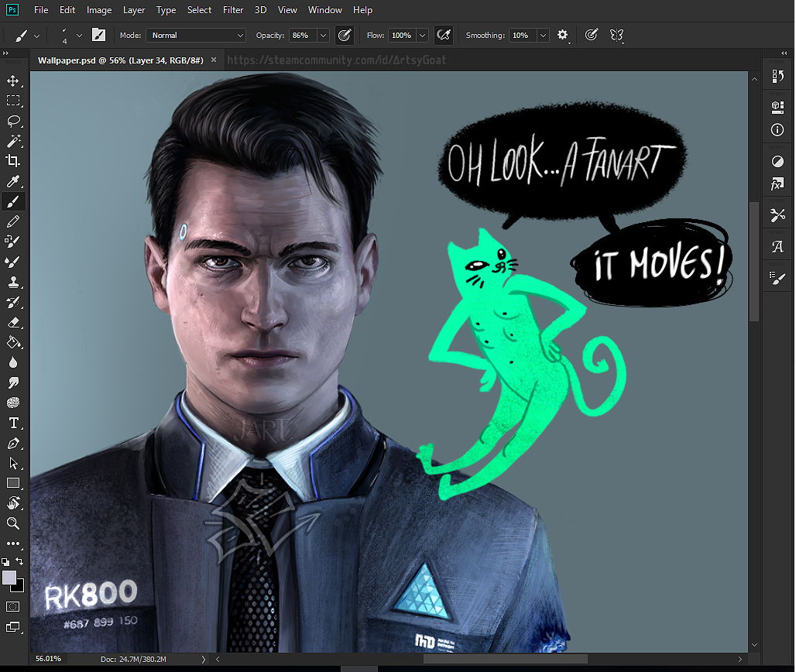The height and width of the screenshot is (672, 796).
Task: Toggle symmetry paint options butterfly
Action: click(616, 35)
